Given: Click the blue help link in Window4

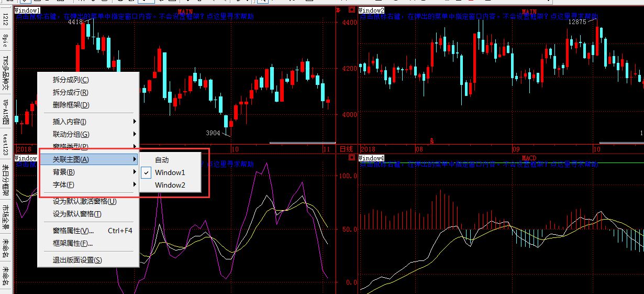Looking at the screenshot, I should [x=479, y=165].
